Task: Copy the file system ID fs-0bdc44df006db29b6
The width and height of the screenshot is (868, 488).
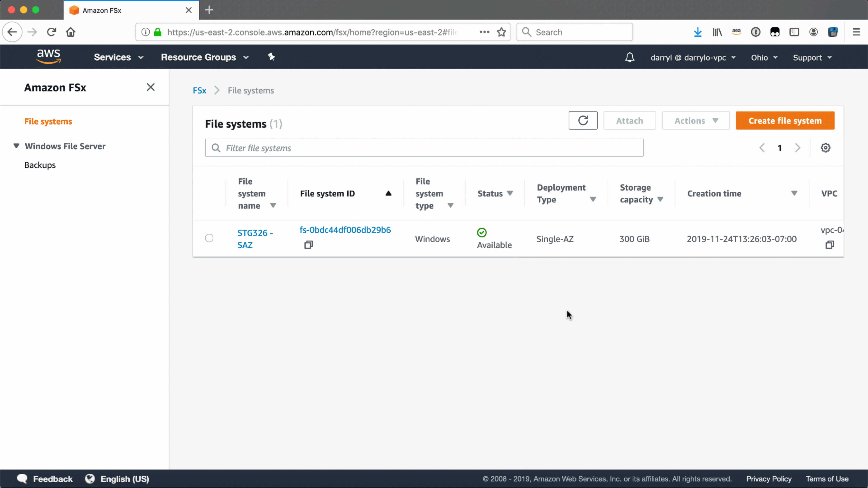Action: [x=308, y=245]
